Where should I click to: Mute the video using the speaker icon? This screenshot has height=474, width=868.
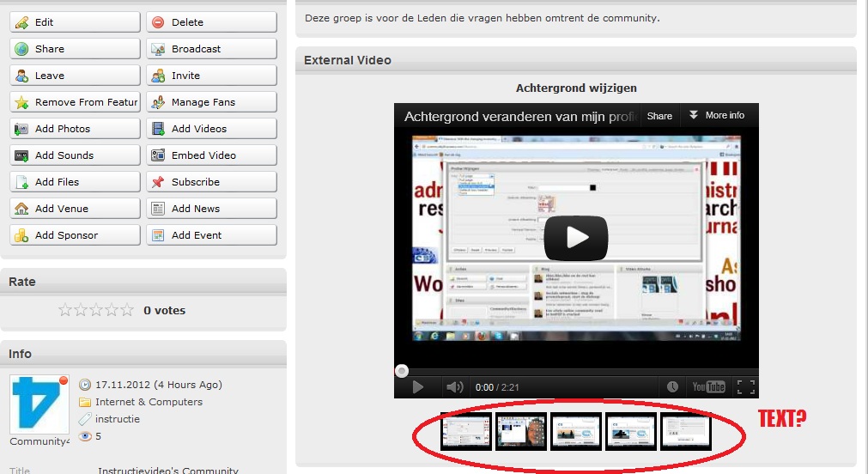tap(454, 387)
